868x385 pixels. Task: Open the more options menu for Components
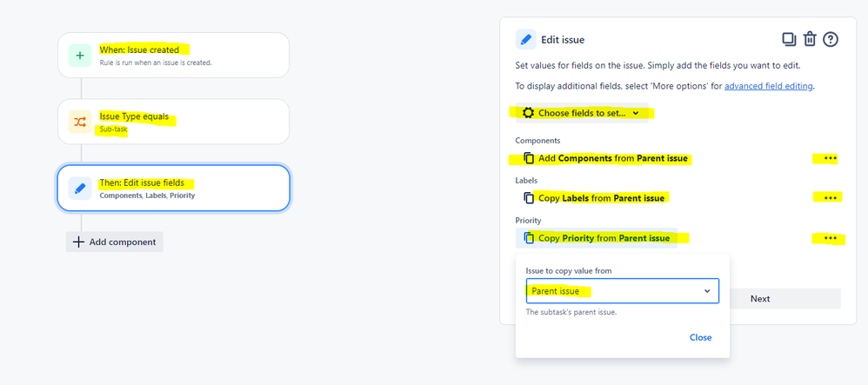(830, 158)
